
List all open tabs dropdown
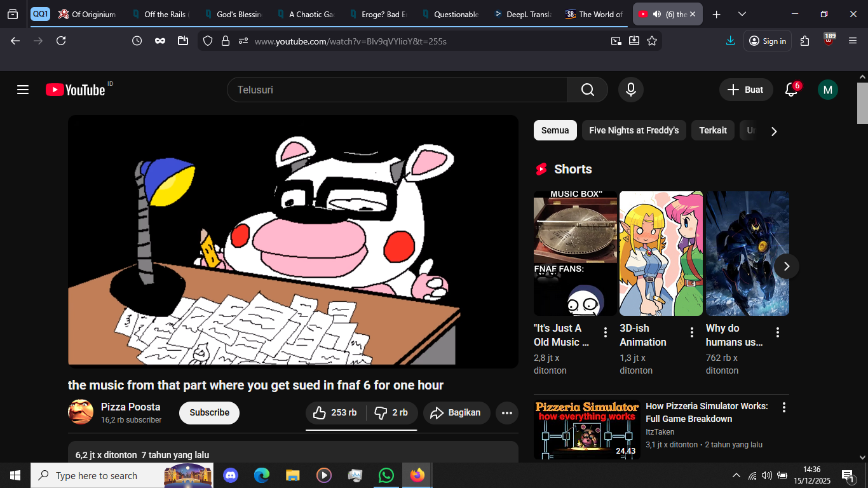pyautogui.click(x=742, y=14)
